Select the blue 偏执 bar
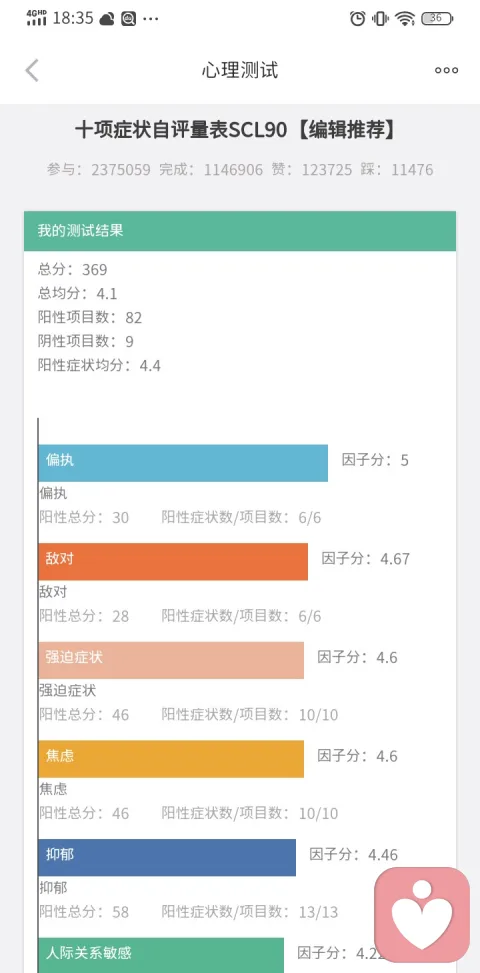 tap(183, 463)
